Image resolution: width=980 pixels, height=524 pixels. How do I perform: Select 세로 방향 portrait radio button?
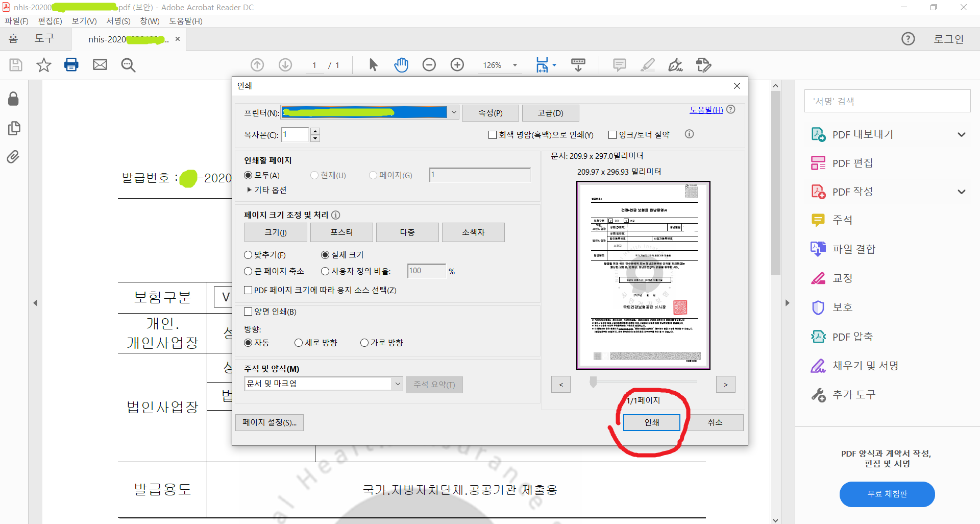click(299, 343)
